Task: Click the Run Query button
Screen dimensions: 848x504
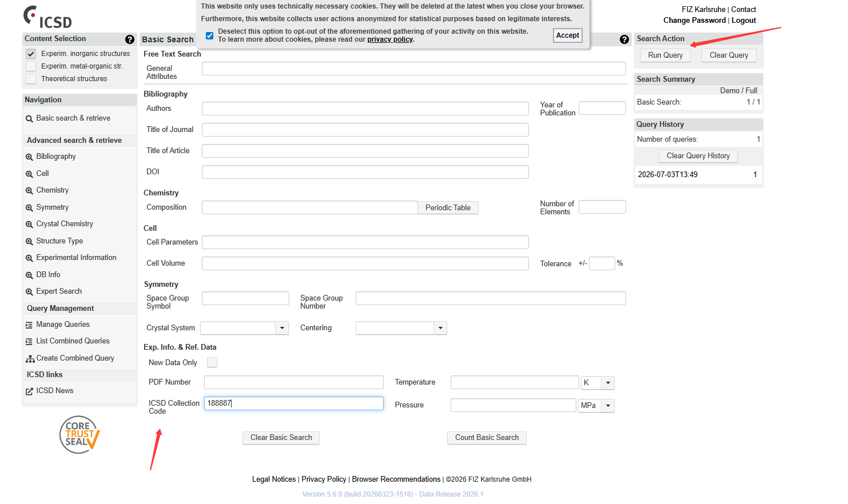Action: tap(665, 55)
